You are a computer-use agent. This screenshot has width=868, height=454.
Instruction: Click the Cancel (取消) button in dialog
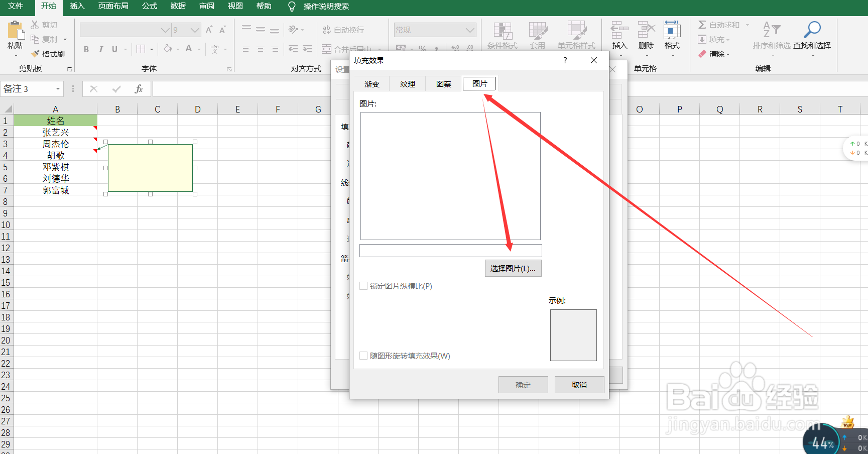579,385
